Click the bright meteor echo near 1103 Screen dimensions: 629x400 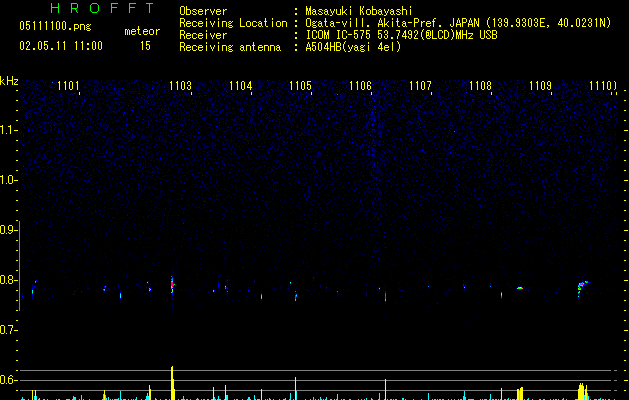click(x=172, y=285)
